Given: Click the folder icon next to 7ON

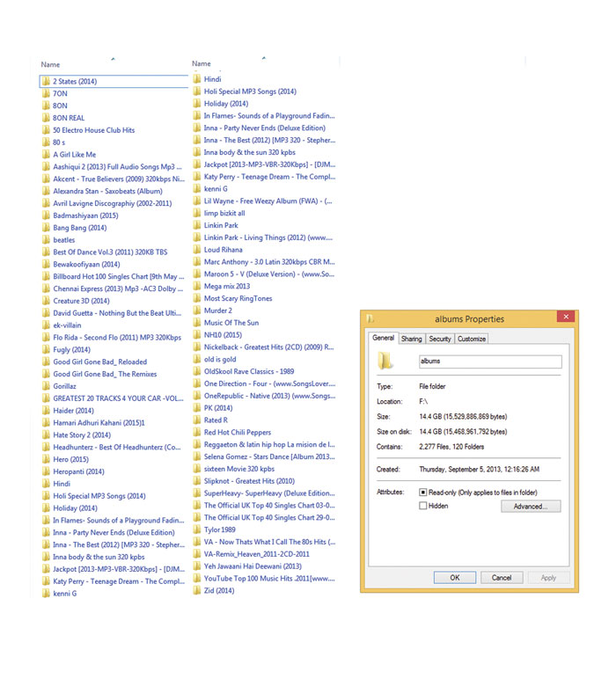Looking at the screenshot, I should point(46,93).
